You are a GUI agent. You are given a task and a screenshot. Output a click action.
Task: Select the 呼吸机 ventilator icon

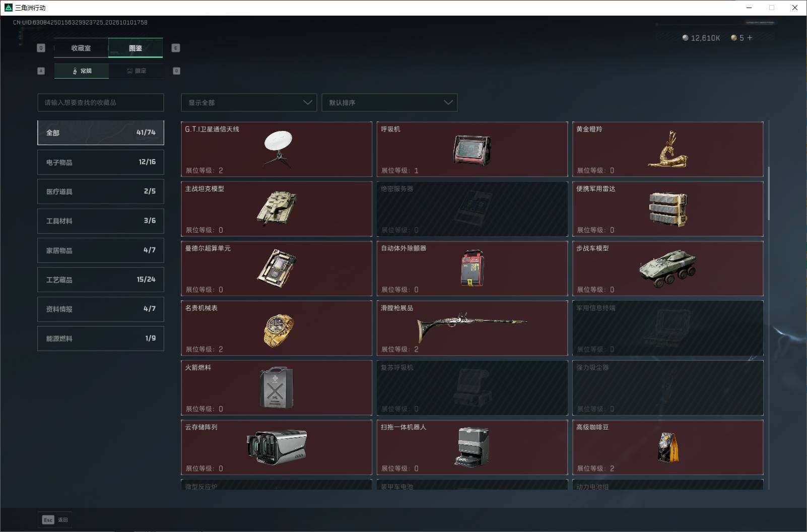coord(472,150)
